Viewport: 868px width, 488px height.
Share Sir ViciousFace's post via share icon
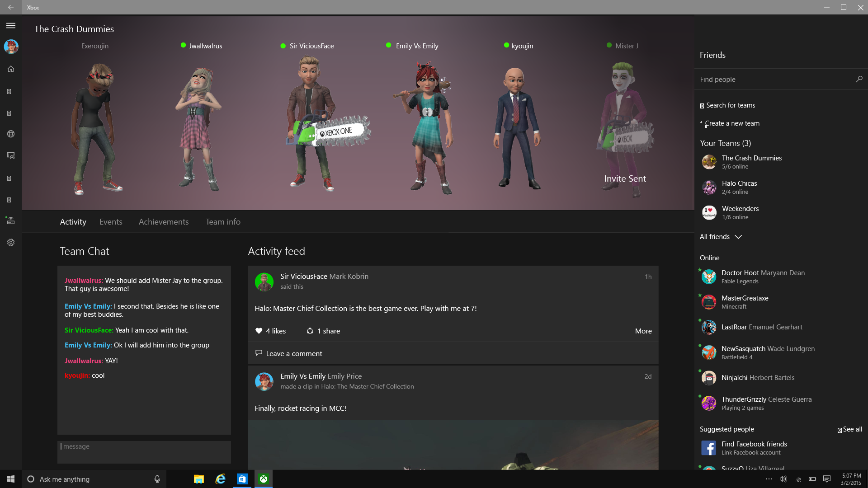coord(310,331)
